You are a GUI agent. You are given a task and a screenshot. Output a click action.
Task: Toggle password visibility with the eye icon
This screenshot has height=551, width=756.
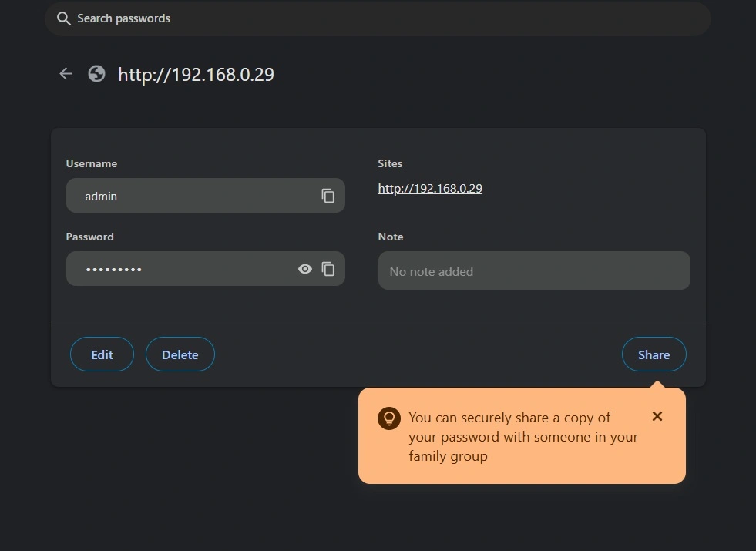[x=304, y=268]
